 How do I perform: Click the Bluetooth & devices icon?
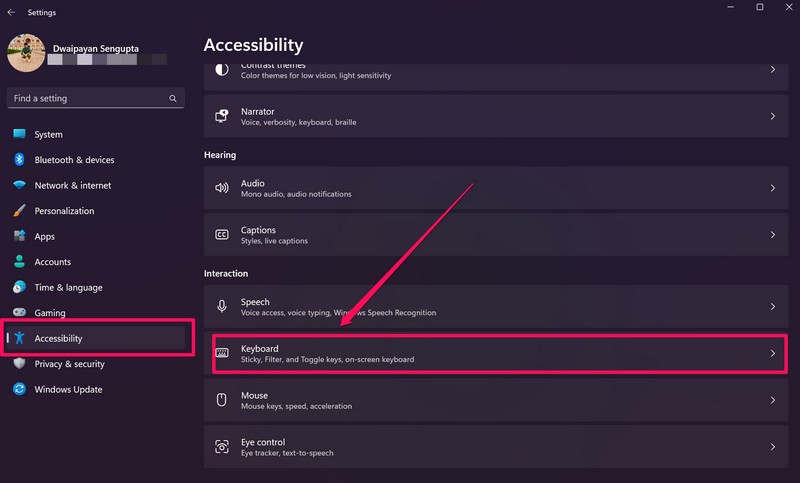[x=19, y=160]
